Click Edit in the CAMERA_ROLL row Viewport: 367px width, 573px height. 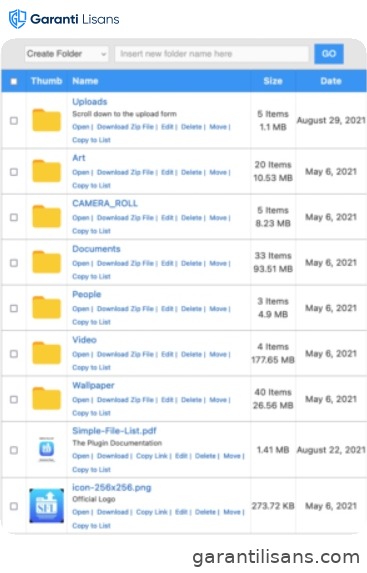(x=167, y=218)
